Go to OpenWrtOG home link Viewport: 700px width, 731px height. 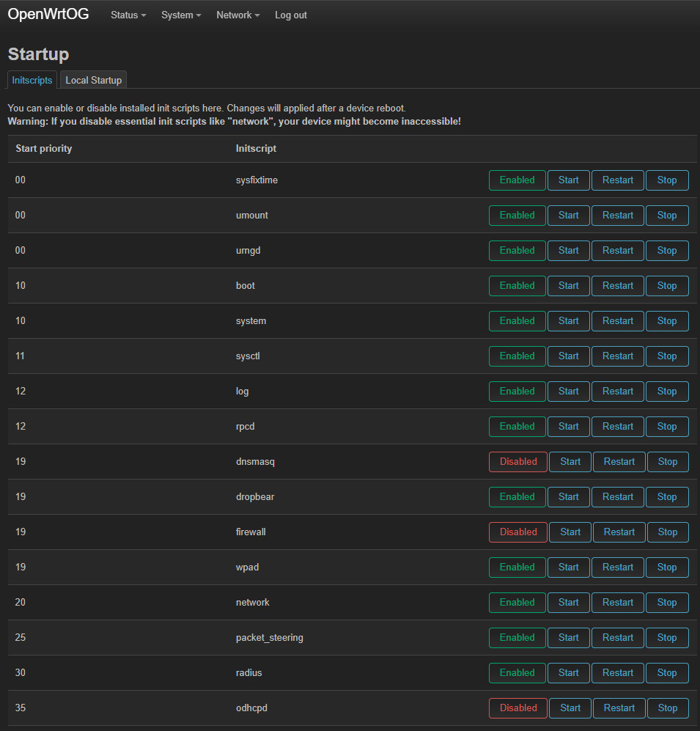[48, 15]
